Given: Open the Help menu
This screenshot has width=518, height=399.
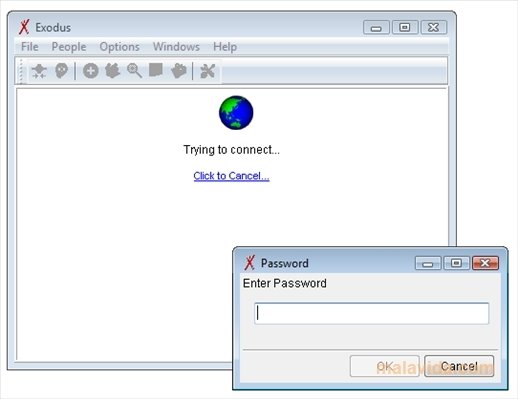Looking at the screenshot, I should [225, 47].
